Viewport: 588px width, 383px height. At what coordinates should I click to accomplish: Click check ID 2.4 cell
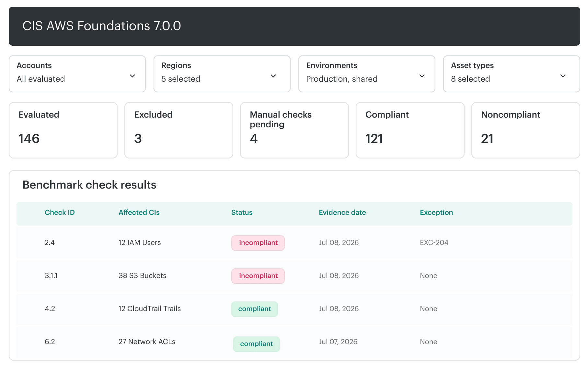coord(50,243)
